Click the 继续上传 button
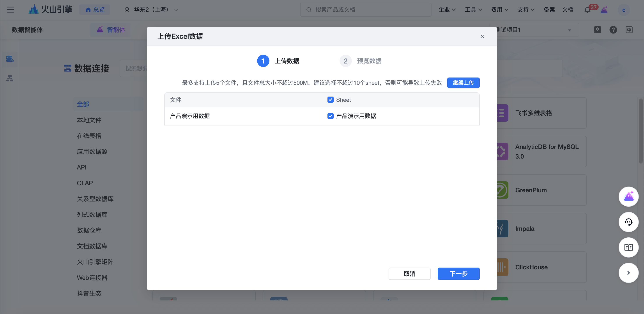The height and width of the screenshot is (314, 644). click(x=463, y=83)
